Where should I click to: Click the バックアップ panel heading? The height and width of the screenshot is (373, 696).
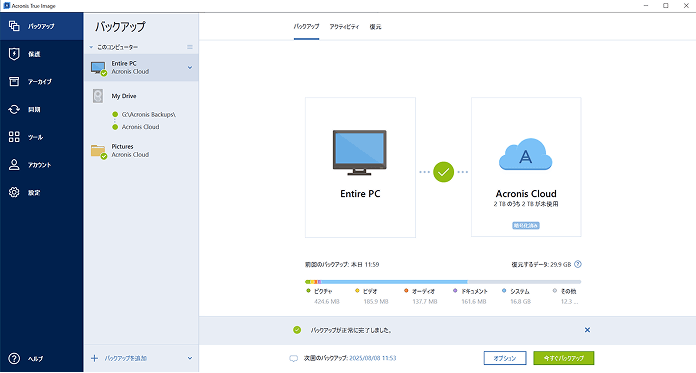point(120,27)
